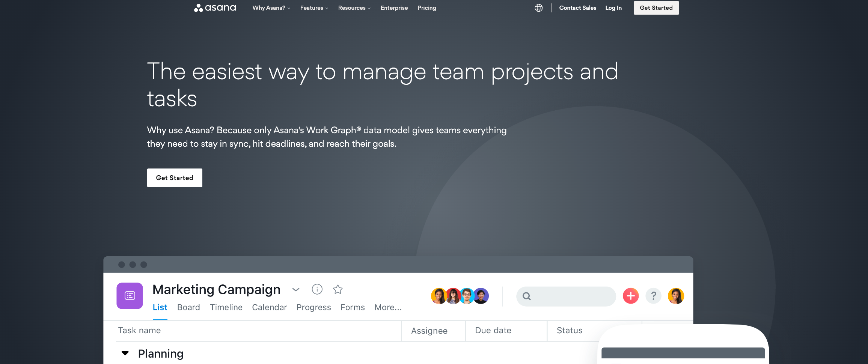Viewport: 868px width, 364px height.
Task: Switch to the Timeline tab
Action: (226, 307)
